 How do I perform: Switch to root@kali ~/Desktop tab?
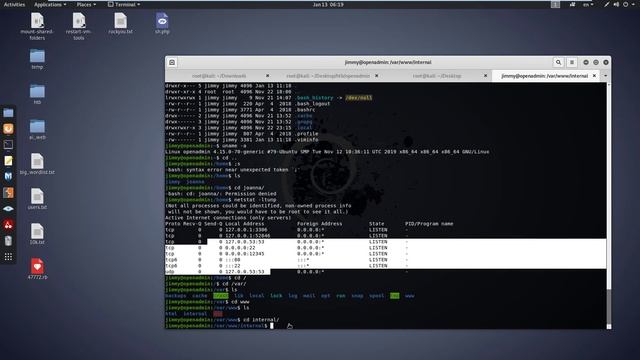click(437, 76)
